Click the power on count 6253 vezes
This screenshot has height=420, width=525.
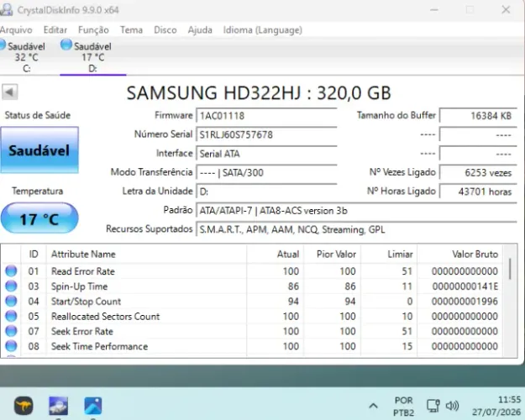point(478,173)
